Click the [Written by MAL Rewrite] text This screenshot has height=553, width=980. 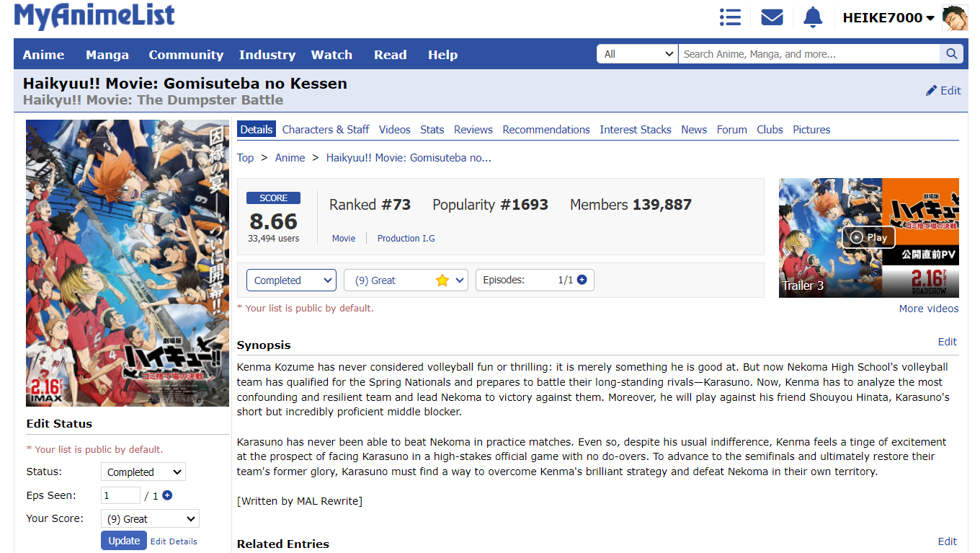pos(300,501)
